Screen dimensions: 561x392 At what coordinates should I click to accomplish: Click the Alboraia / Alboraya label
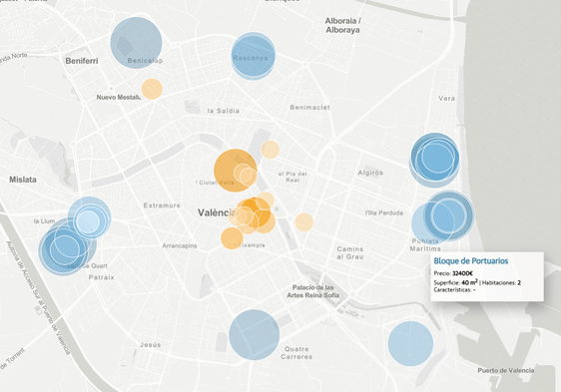pyautogui.click(x=342, y=25)
